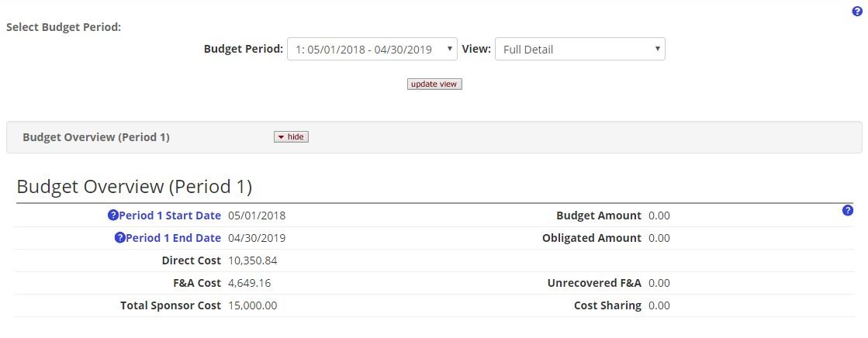Click help icon beside Period 1 Start Date
Viewport: 868px width, 338px height.
[113, 216]
